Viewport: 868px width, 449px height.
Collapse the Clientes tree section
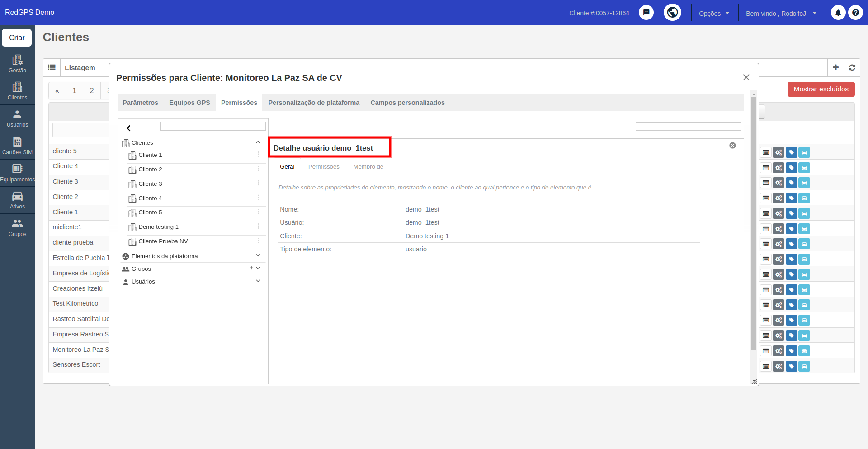258,142
